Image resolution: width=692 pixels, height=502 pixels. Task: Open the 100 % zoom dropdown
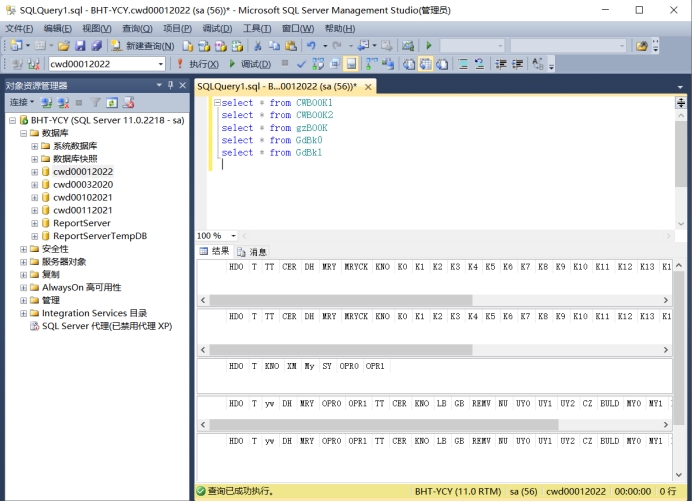(x=233, y=236)
